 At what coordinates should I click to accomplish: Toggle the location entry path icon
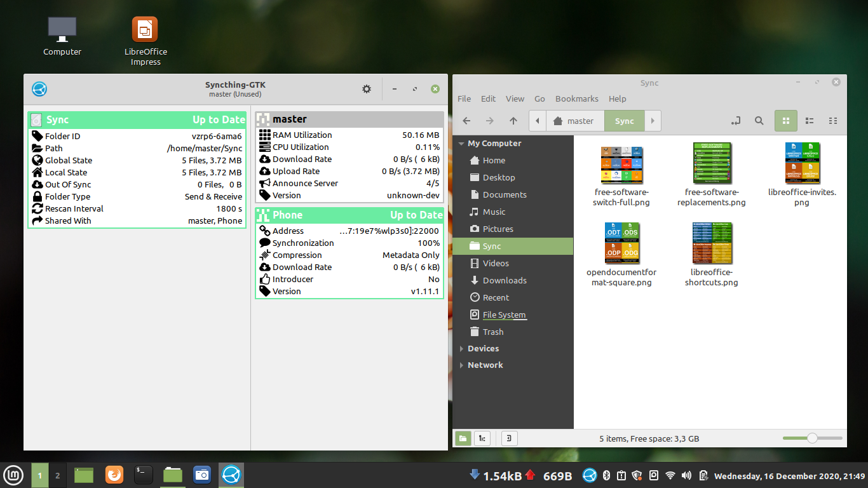tap(736, 121)
